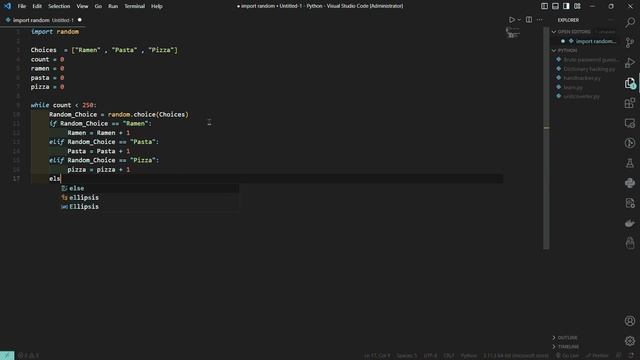Open the Help menu
640x360 pixels.
157,6
